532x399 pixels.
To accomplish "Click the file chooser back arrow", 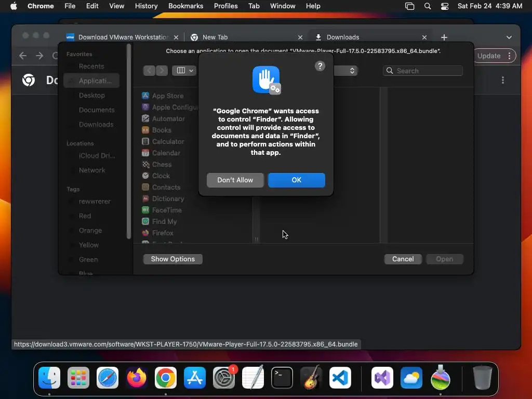I will tap(149, 71).
